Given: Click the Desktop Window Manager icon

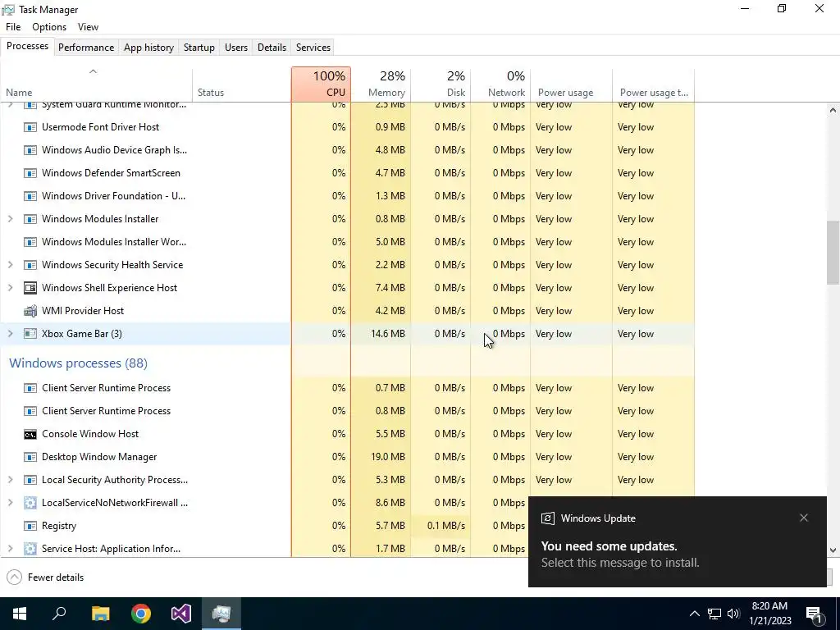Looking at the screenshot, I should click(x=30, y=457).
